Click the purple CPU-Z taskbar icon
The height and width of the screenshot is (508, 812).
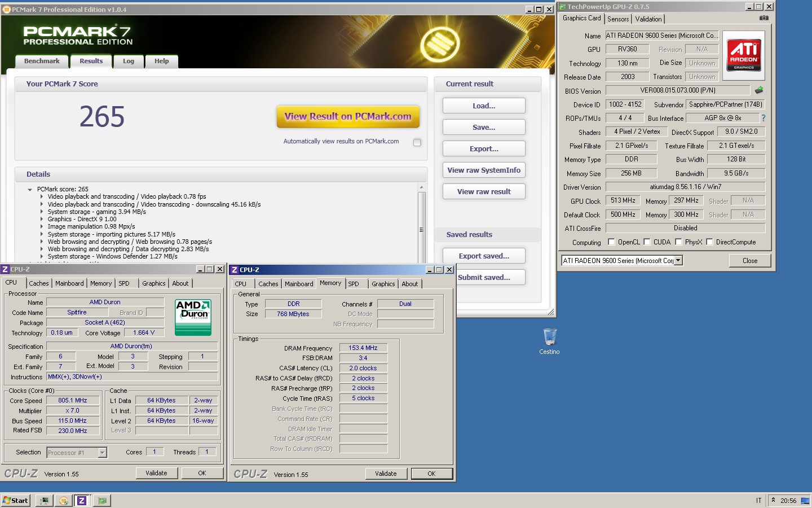[82, 500]
